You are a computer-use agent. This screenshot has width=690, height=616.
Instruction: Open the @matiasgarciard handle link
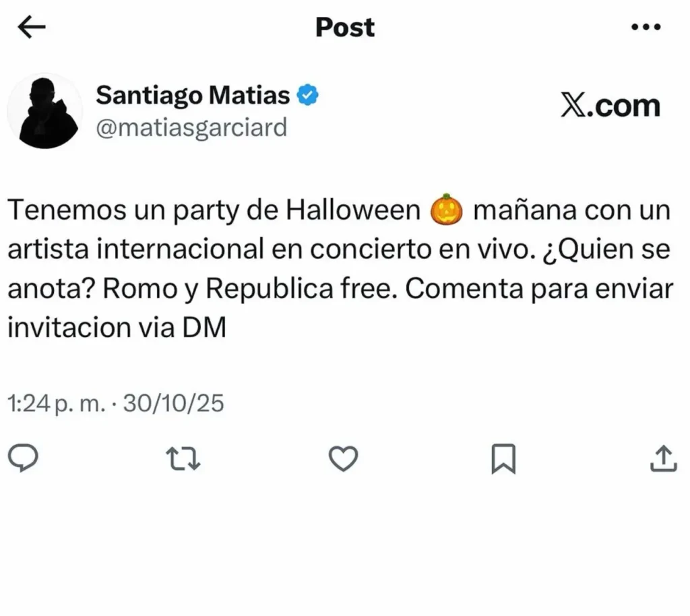point(192,127)
